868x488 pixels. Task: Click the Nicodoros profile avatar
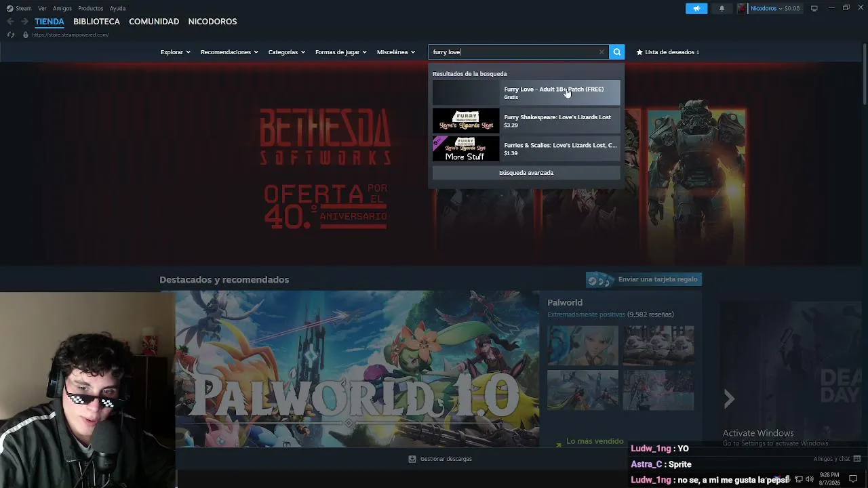pyautogui.click(x=742, y=9)
